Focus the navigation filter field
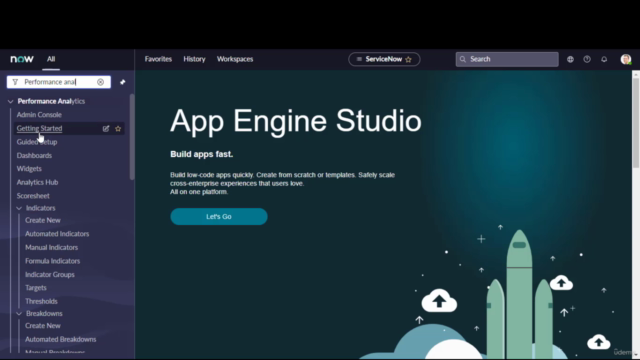Screen dimensions: 640x360 point(59,82)
